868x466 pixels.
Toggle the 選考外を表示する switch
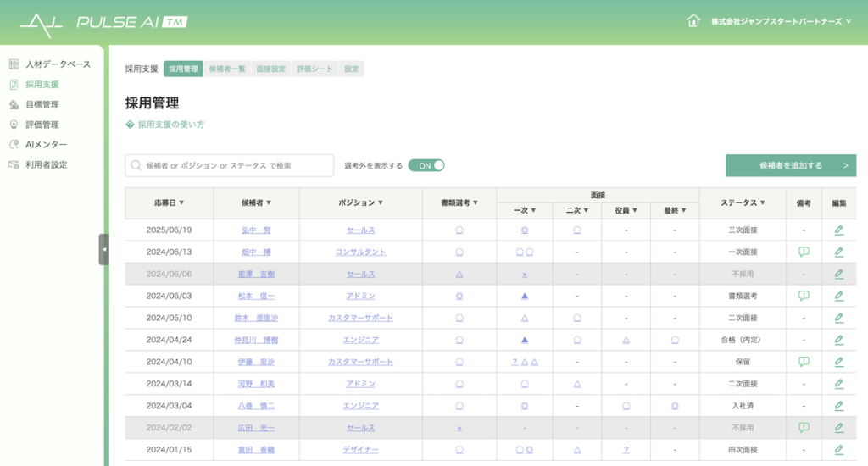click(x=426, y=165)
